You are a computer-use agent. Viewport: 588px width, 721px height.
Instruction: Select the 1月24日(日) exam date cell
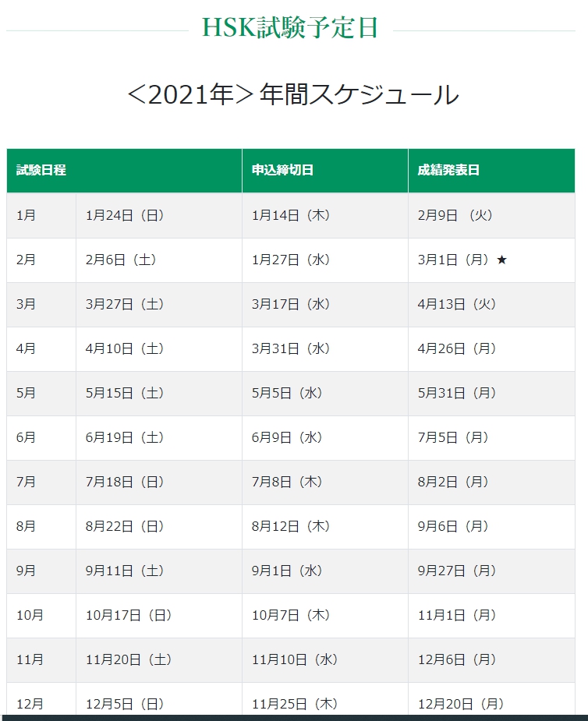click(x=125, y=215)
